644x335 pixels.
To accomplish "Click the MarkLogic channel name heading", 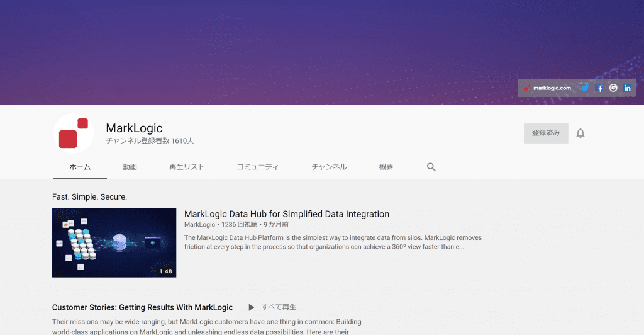I will [x=135, y=128].
